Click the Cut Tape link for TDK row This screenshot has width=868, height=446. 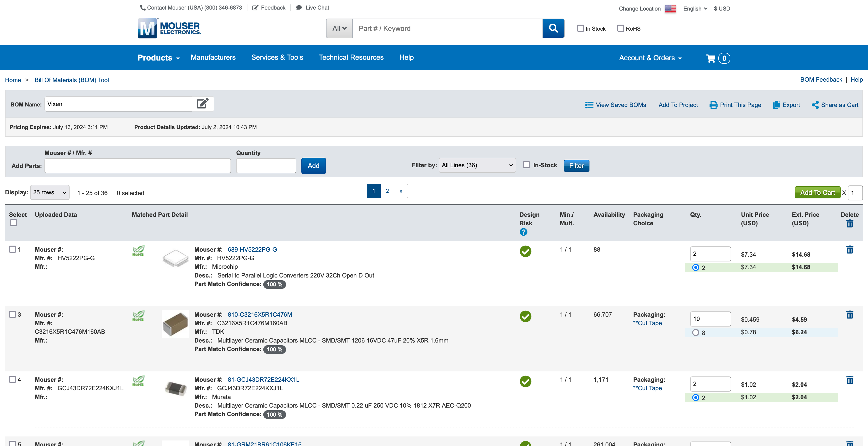point(647,323)
